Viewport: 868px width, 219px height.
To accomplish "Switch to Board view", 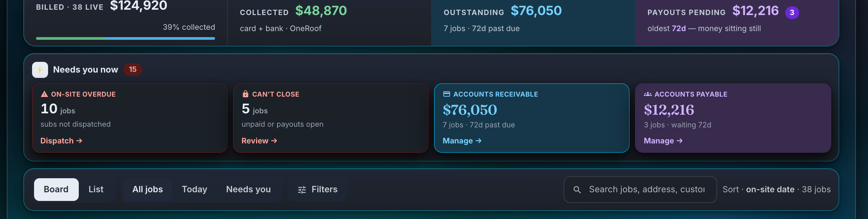I will click(x=56, y=190).
